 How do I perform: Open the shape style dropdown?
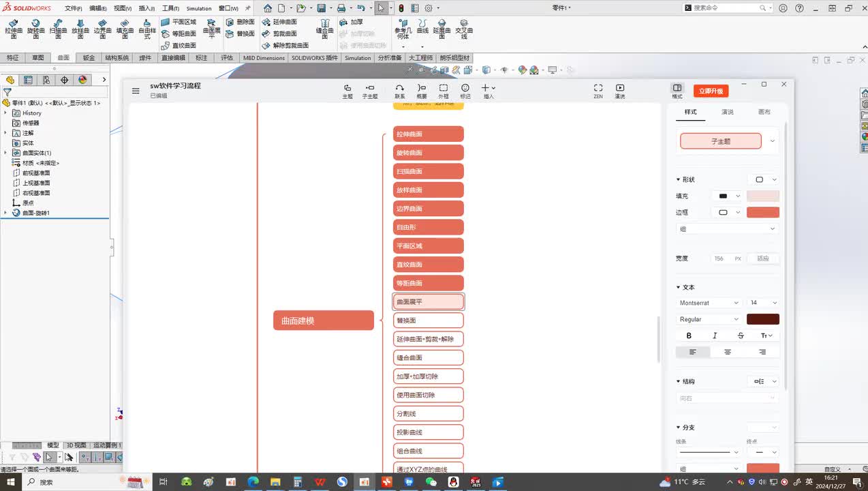(763, 179)
